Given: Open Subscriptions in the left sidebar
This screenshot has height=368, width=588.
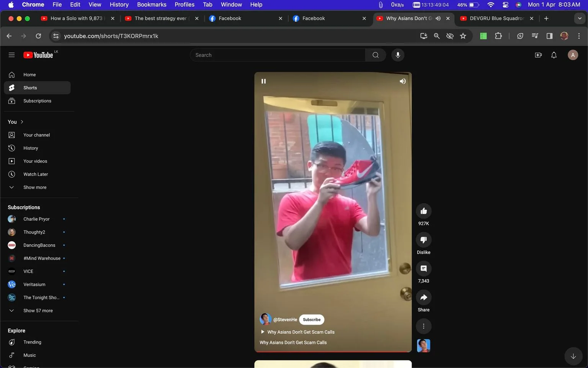Looking at the screenshot, I should tap(37, 101).
